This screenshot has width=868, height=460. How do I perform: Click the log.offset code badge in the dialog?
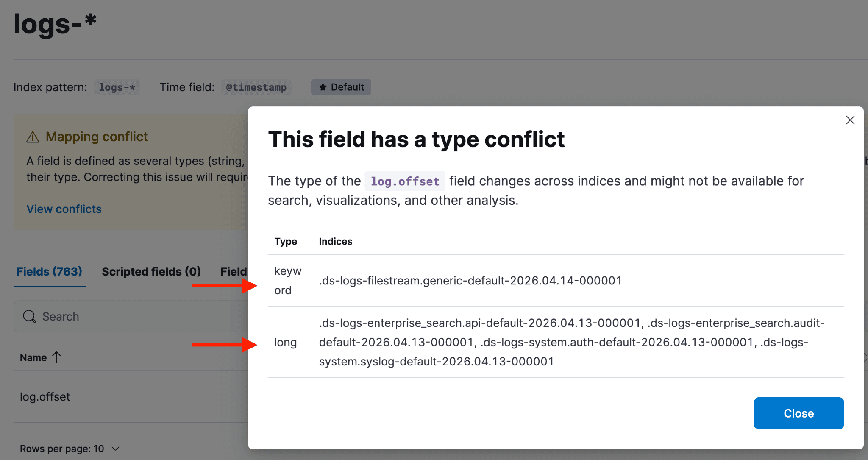(404, 181)
